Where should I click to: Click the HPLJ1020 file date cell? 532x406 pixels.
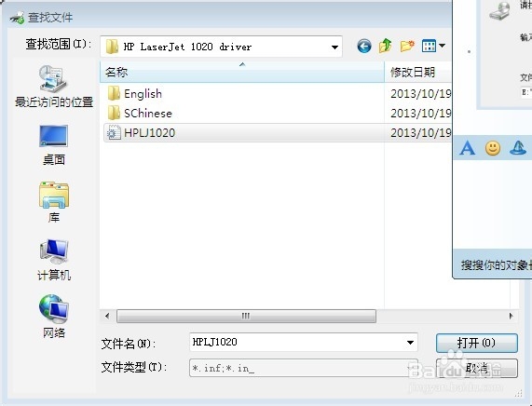(x=421, y=132)
